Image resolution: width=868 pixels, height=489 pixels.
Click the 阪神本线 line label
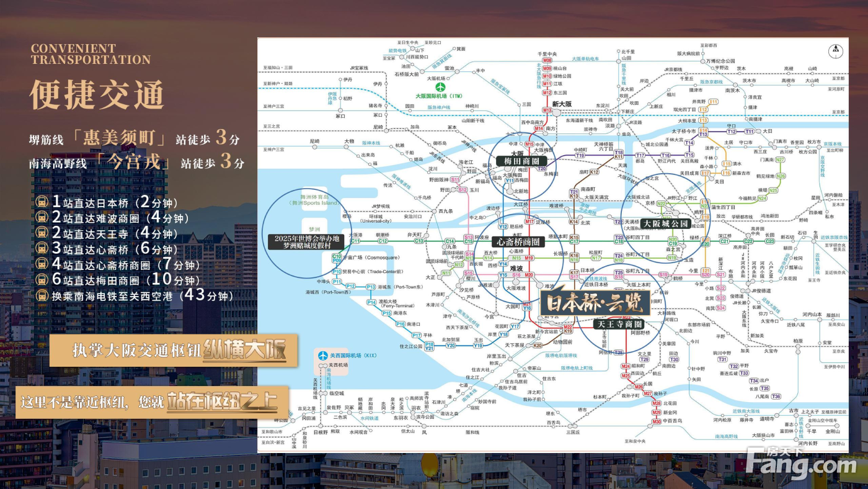point(371,142)
